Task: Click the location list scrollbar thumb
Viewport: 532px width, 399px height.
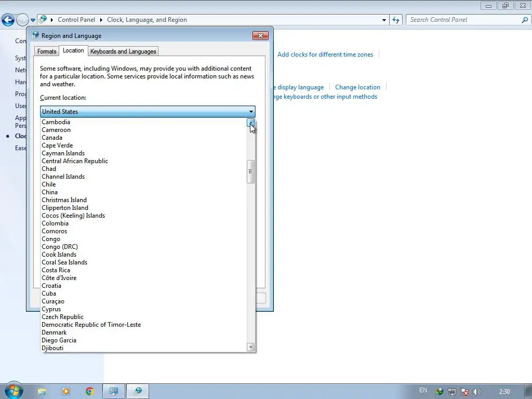Action: [251, 171]
